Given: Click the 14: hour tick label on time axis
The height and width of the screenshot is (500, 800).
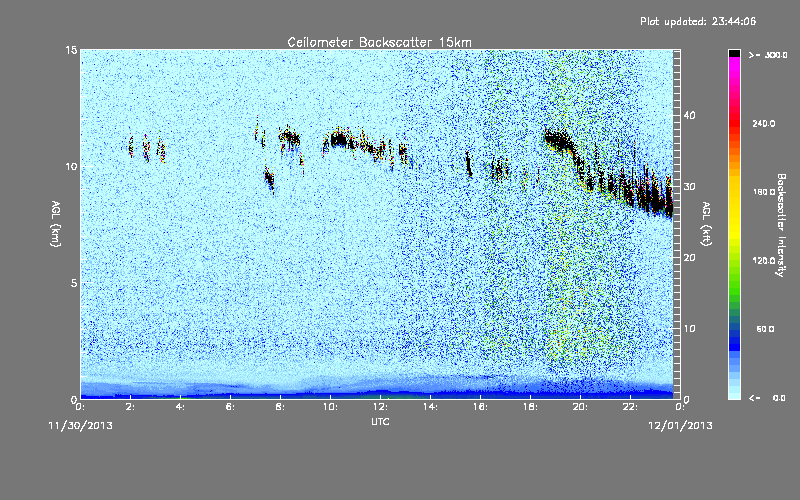Looking at the screenshot, I should point(430,407).
